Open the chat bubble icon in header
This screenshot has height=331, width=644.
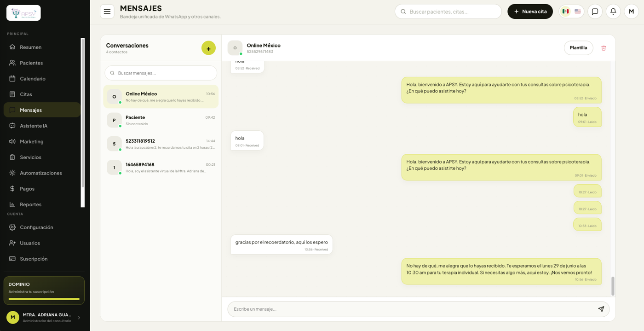click(x=595, y=12)
